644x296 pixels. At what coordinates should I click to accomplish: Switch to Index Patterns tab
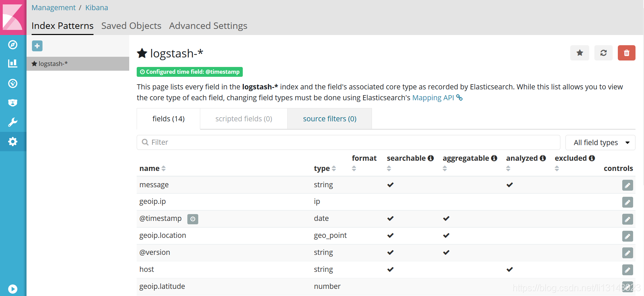[x=63, y=26]
